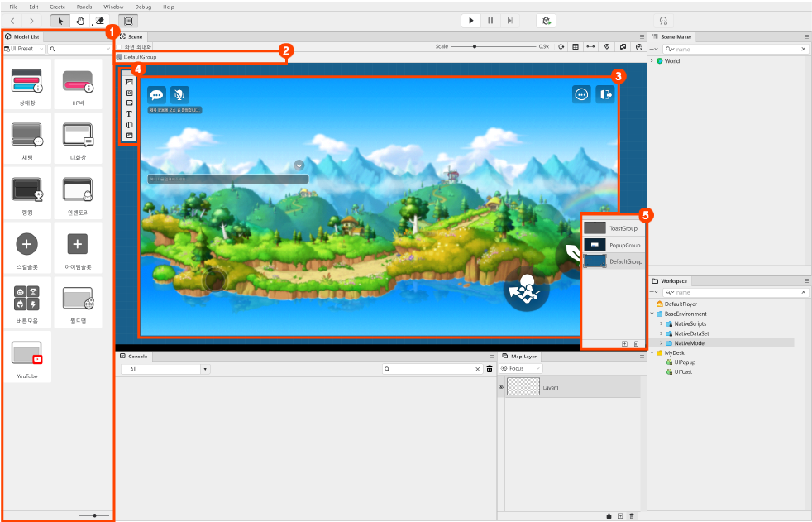
Task: Toggle the UI editor mode button
Action: click(x=128, y=21)
